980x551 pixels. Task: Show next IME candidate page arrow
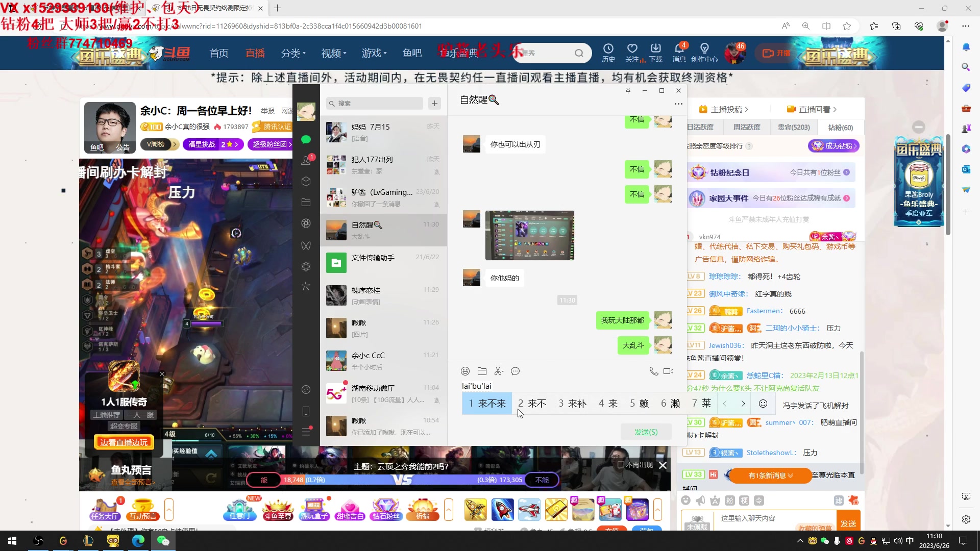coord(743,404)
